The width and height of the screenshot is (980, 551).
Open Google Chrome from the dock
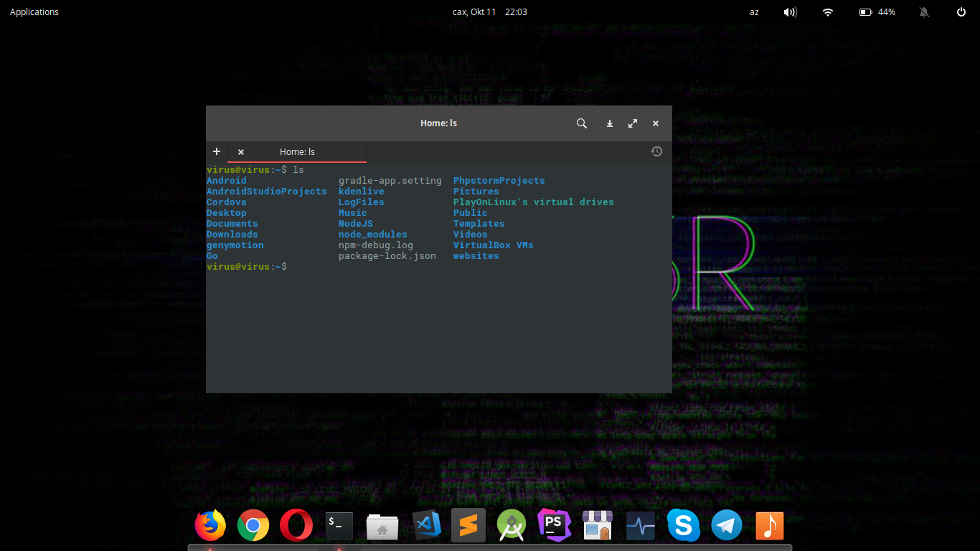click(253, 526)
